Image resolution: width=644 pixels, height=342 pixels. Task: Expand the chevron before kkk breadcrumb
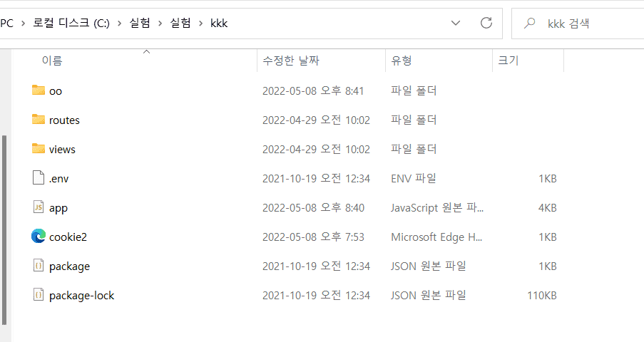[x=201, y=24]
